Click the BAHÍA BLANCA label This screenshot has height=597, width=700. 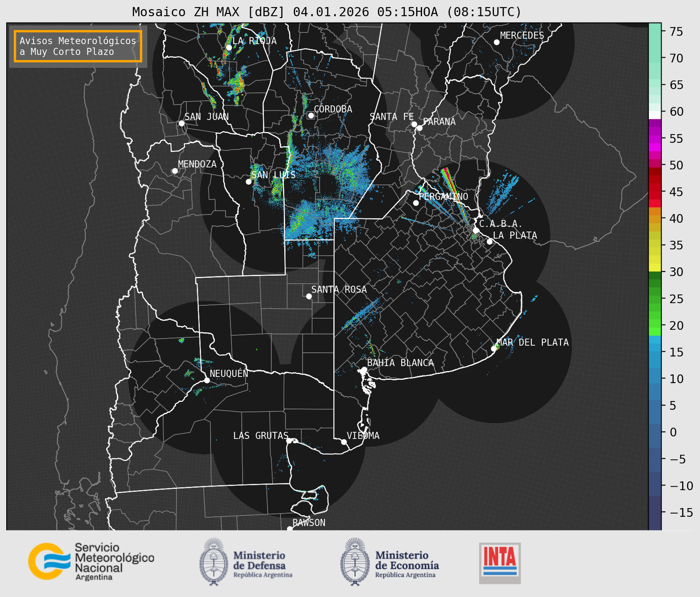tap(400, 363)
